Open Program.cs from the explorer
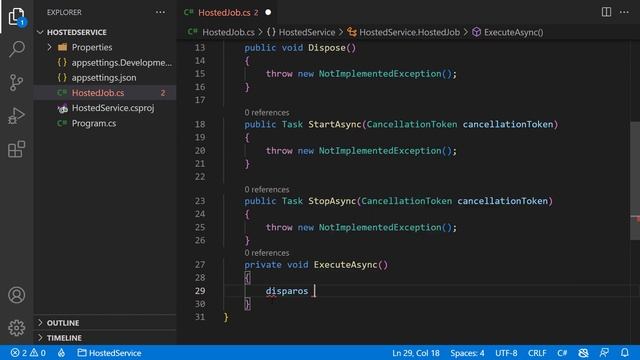 click(94, 123)
